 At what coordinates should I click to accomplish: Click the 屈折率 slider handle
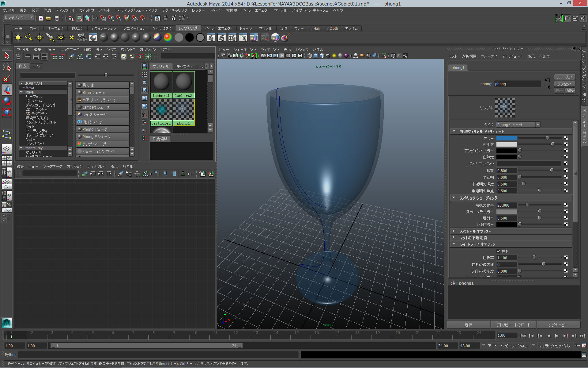534,258
